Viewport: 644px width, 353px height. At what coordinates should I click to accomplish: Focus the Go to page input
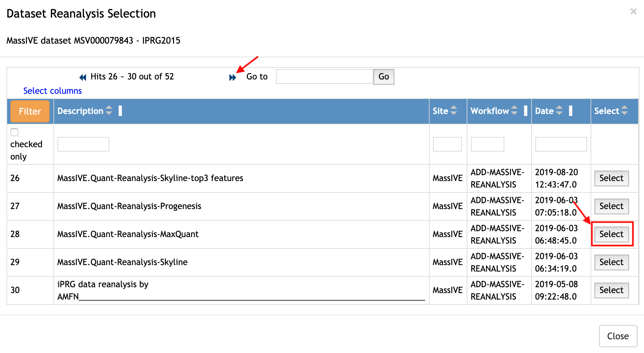click(x=324, y=77)
